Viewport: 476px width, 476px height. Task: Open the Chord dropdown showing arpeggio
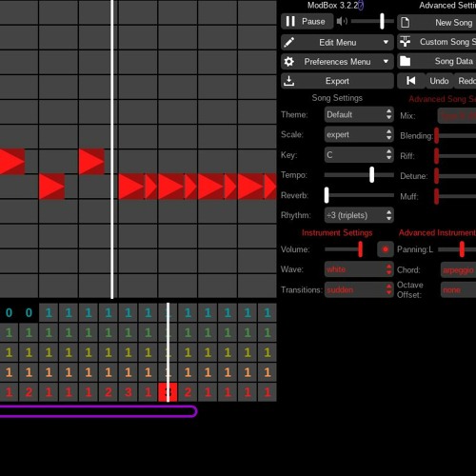(458, 270)
